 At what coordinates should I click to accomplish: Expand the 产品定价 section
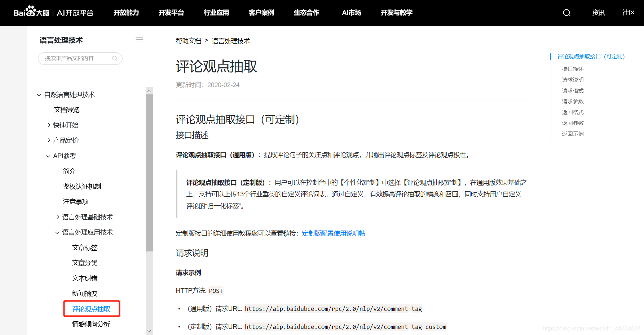pyautogui.click(x=49, y=140)
